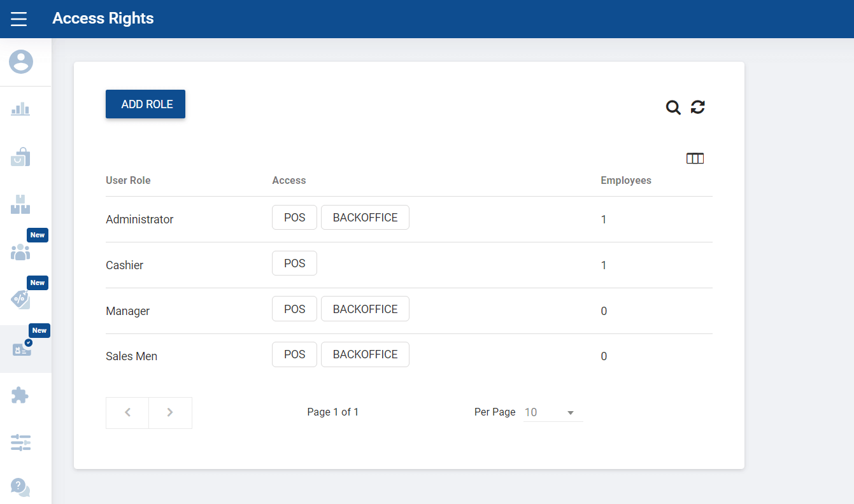854x504 pixels.
Task: Go to the next page of roles
Action: 170,412
